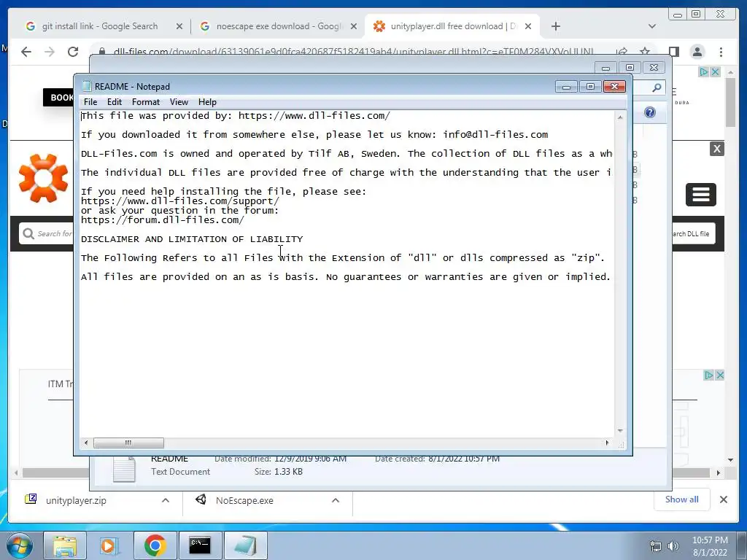Close the noescape exe download tab
The width and height of the screenshot is (747, 560).
pyautogui.click(x=354, y=27)
